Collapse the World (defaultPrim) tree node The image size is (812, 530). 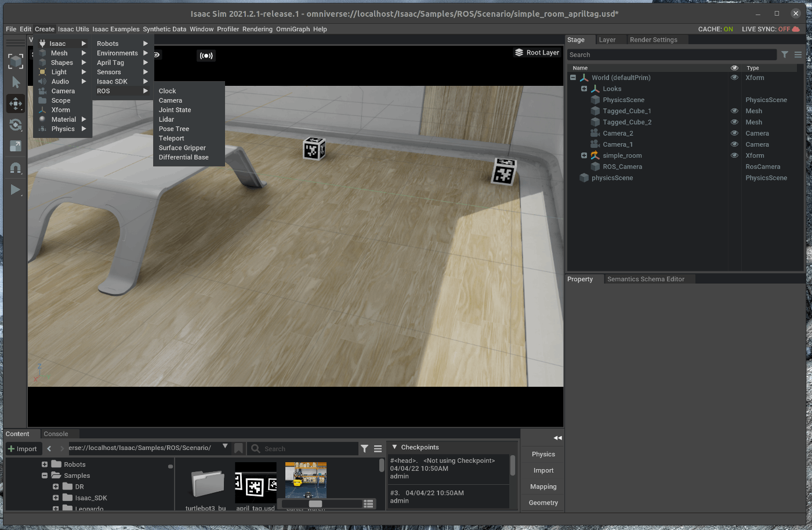[573, 78]
